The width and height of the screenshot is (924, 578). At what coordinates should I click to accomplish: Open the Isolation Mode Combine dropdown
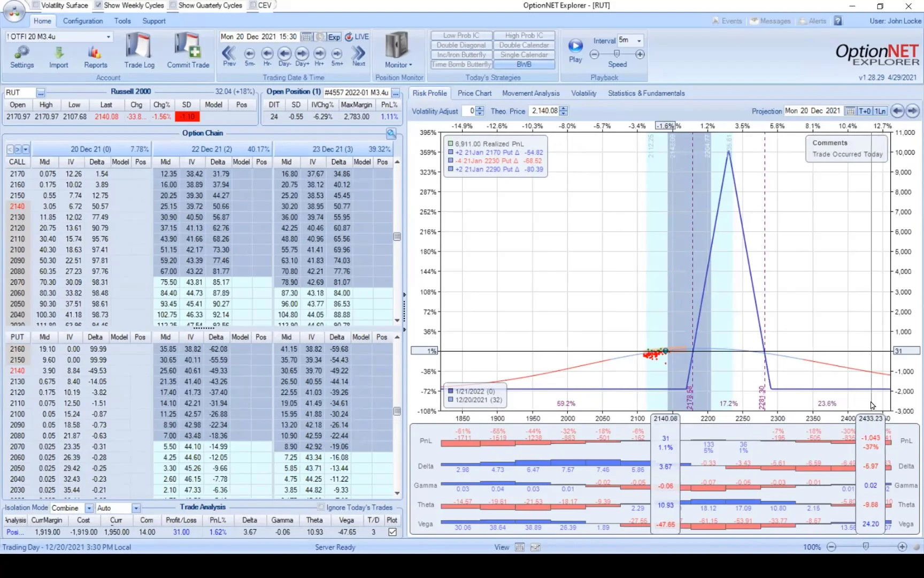click(89, 508)
